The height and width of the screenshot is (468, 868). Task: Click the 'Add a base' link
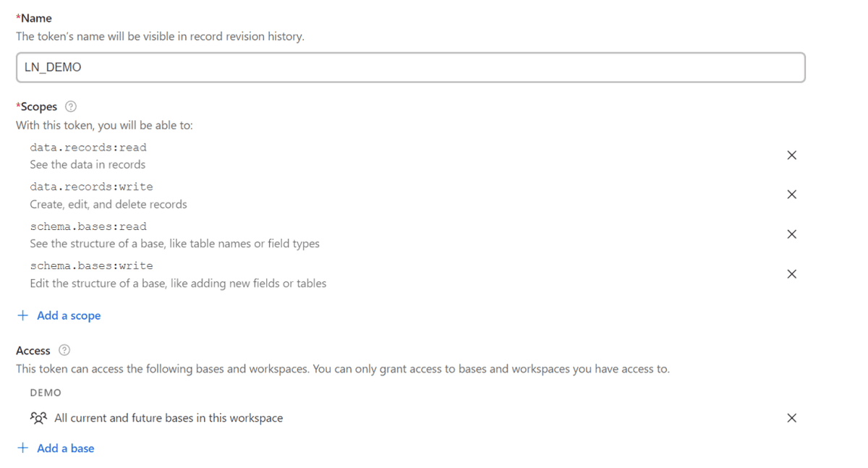tap(65, 448)
